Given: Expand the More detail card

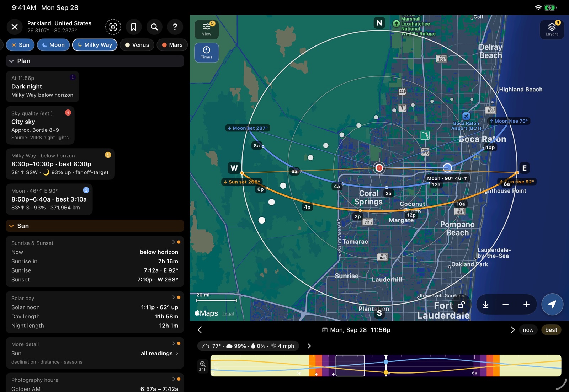Looking at the screenshot, I should [174, 343].
